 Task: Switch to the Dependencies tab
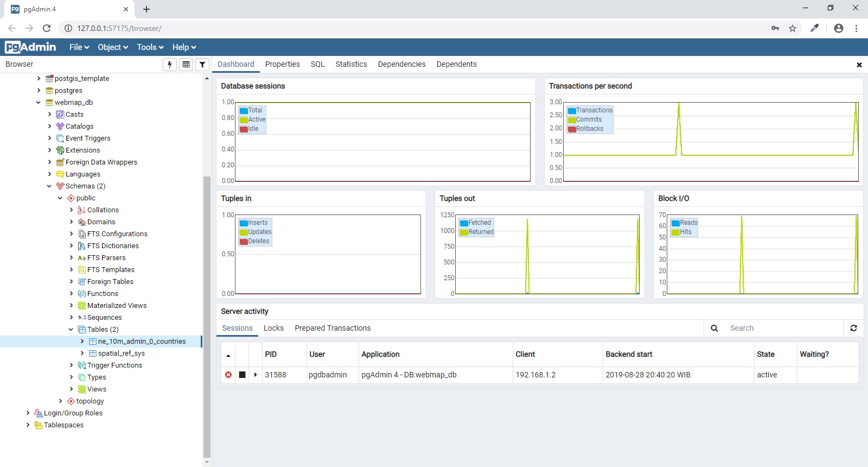coord(402,64)
